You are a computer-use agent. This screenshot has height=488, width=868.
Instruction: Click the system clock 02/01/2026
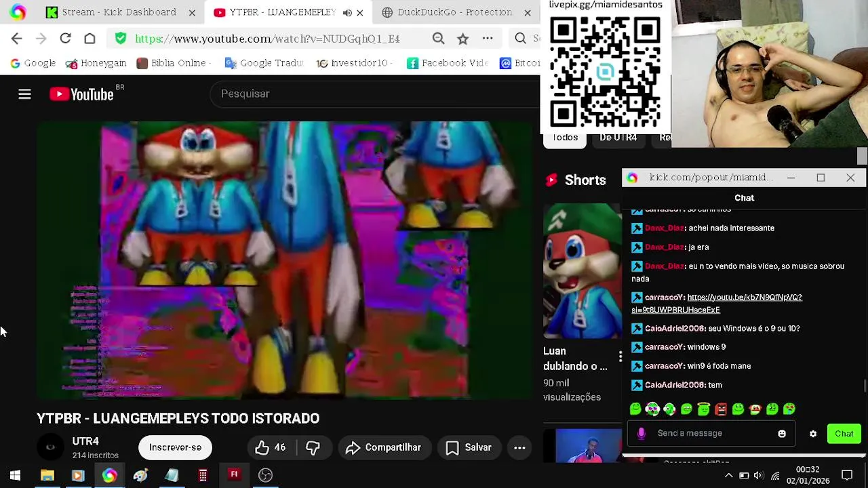808,475
